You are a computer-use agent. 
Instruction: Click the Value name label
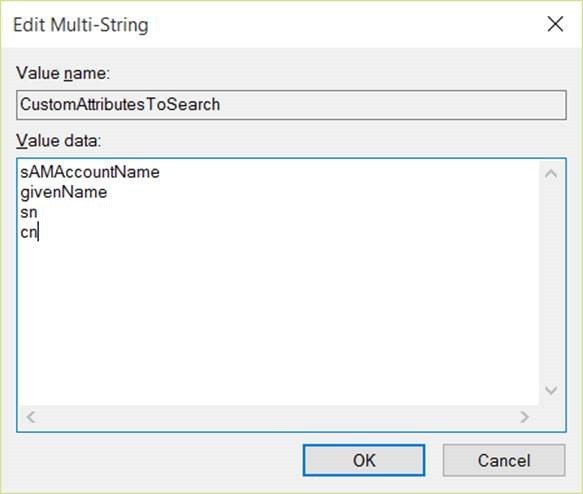click(x=63, y=73)
